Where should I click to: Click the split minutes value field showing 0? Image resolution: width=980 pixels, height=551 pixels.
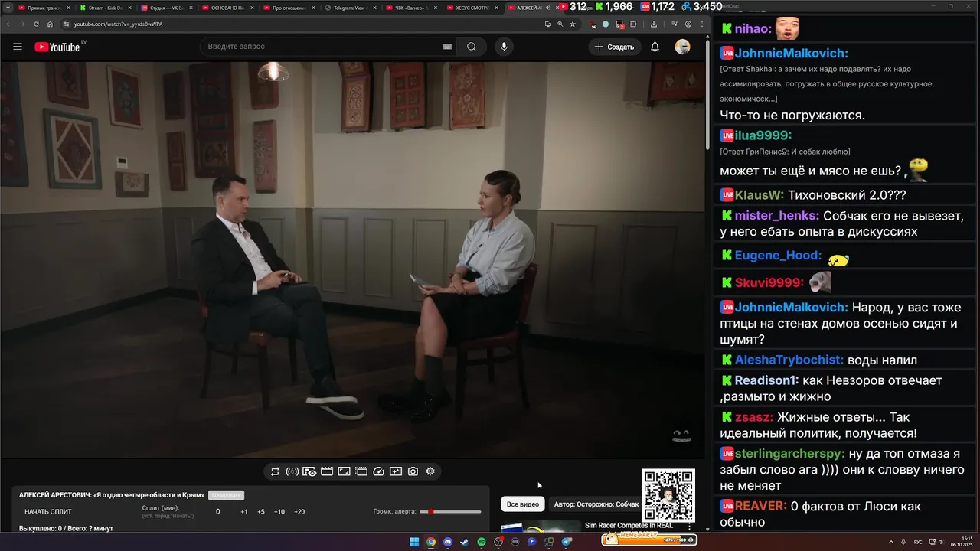click(x=218, y=511)
